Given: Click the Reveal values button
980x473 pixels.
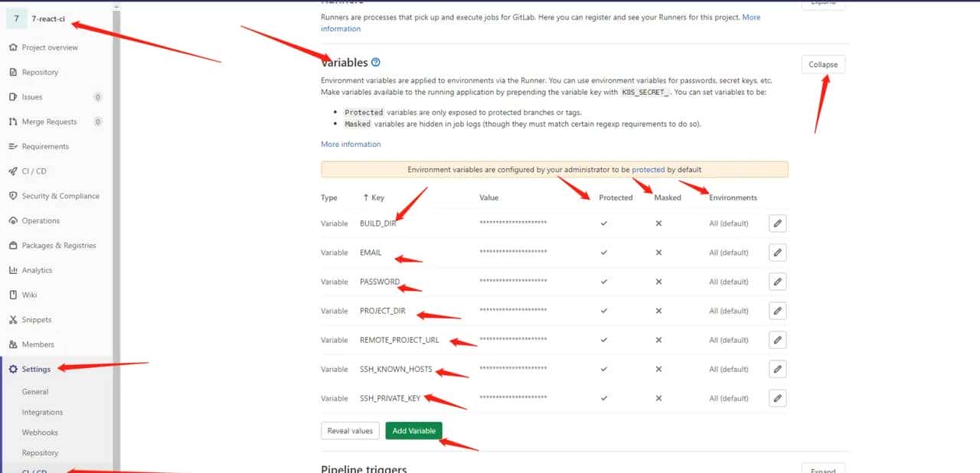Looking at the screenshot, I should (350, 431).
